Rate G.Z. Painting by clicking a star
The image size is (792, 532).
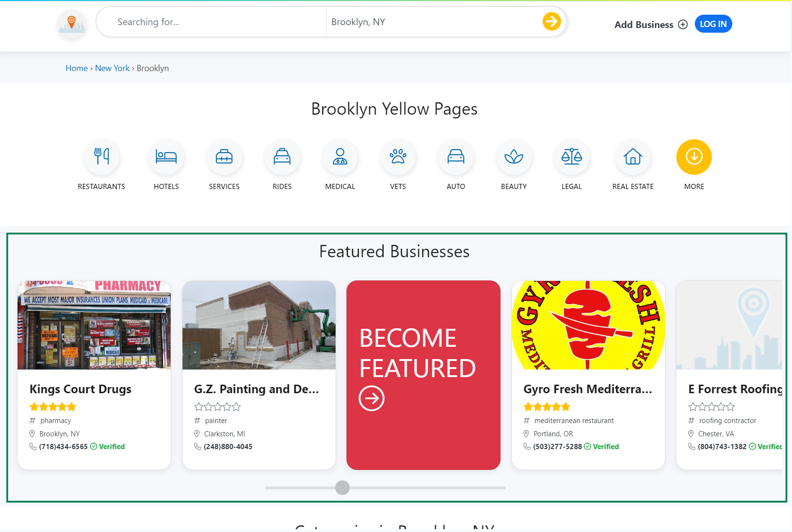217,406
